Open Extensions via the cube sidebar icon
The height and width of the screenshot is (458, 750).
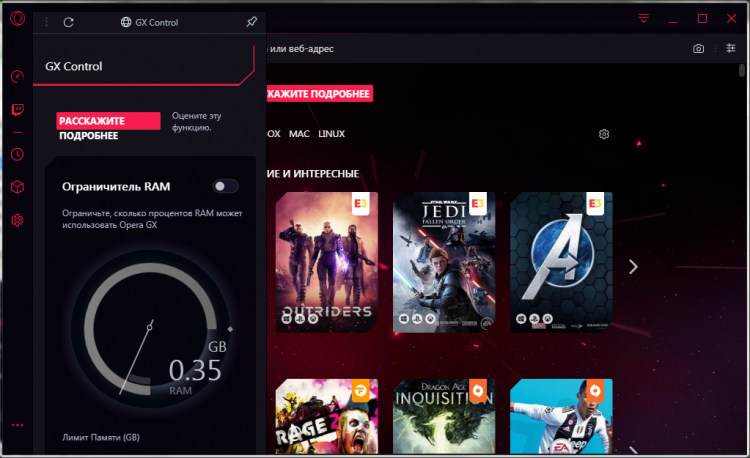coord(17,187)
